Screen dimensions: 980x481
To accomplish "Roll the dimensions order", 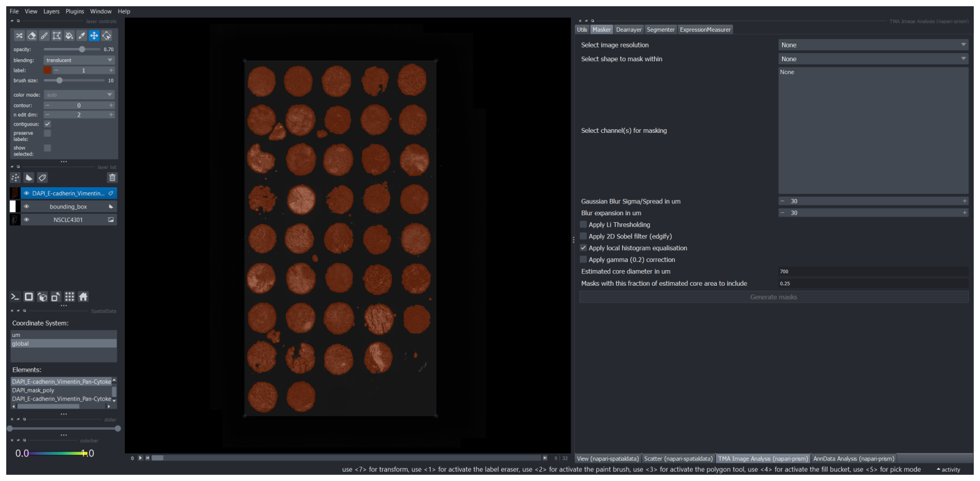I will (42, 297).
